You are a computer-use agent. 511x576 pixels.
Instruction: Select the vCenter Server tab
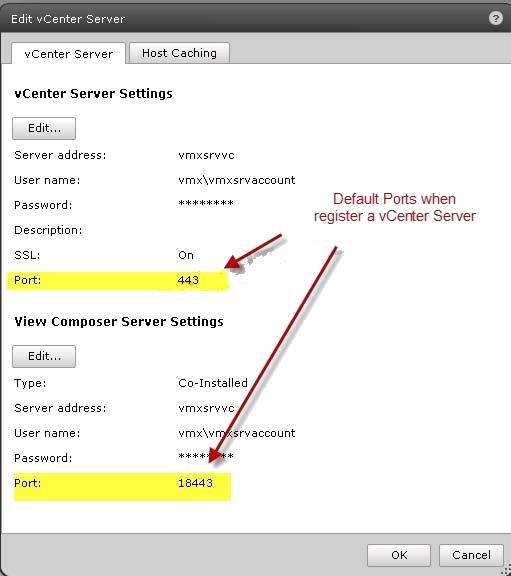[69, 54]
